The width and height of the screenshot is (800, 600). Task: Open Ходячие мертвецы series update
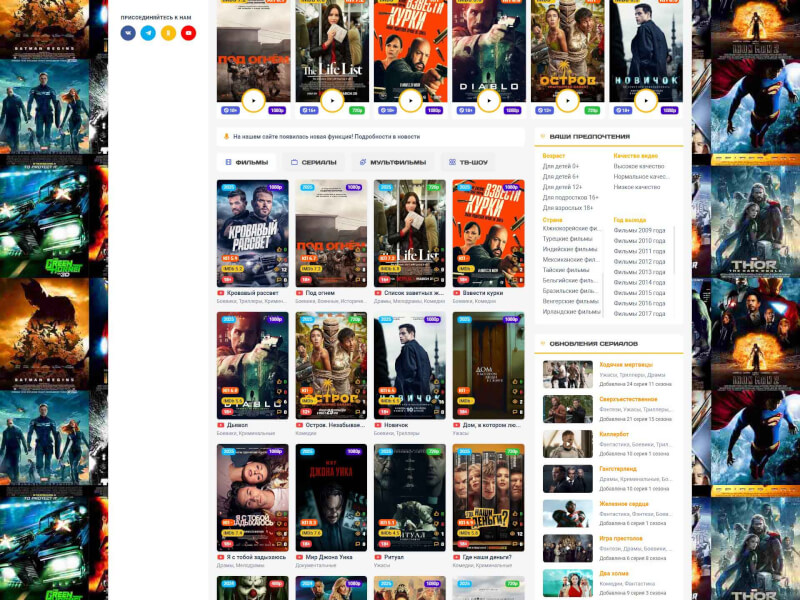point(626,365)
